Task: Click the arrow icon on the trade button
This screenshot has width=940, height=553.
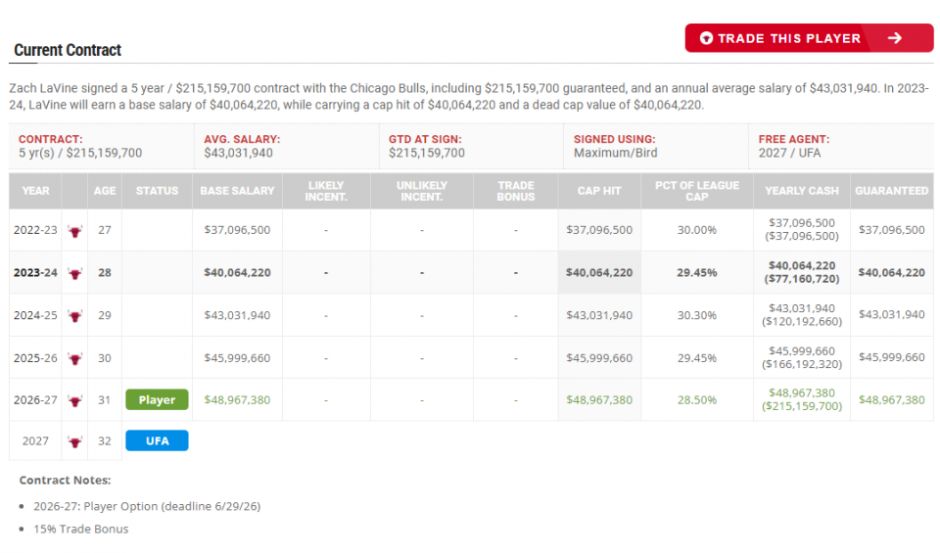Action: click(x=894, y=38)
